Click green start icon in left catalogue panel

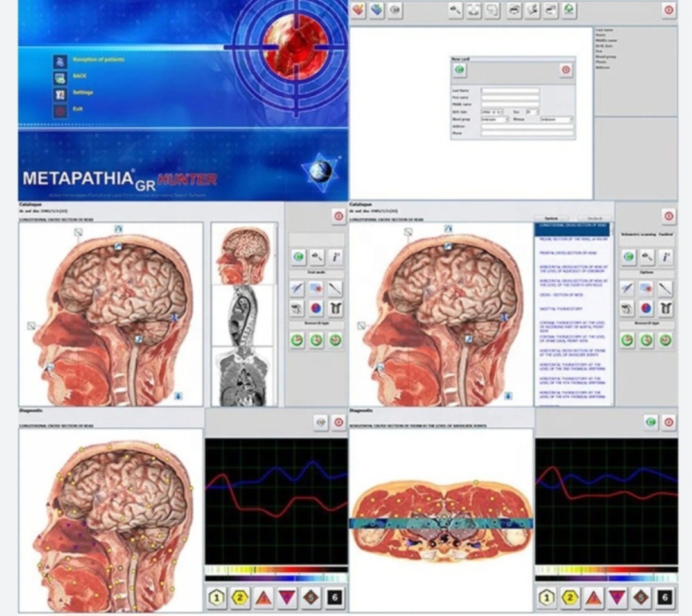(x=298, y=256)
